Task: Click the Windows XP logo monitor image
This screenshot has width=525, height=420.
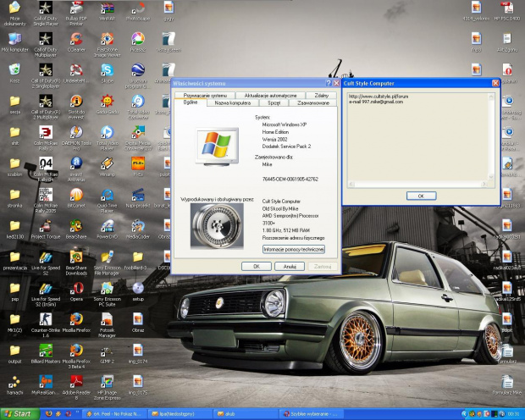Action: tap(217, 146)
